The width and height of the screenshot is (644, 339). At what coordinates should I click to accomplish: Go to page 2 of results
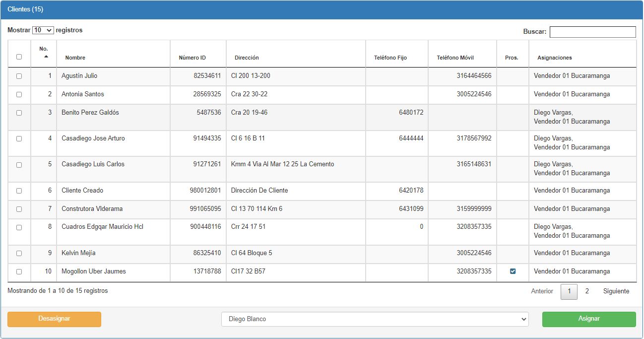pyautogui.click(x=587, y=291)
